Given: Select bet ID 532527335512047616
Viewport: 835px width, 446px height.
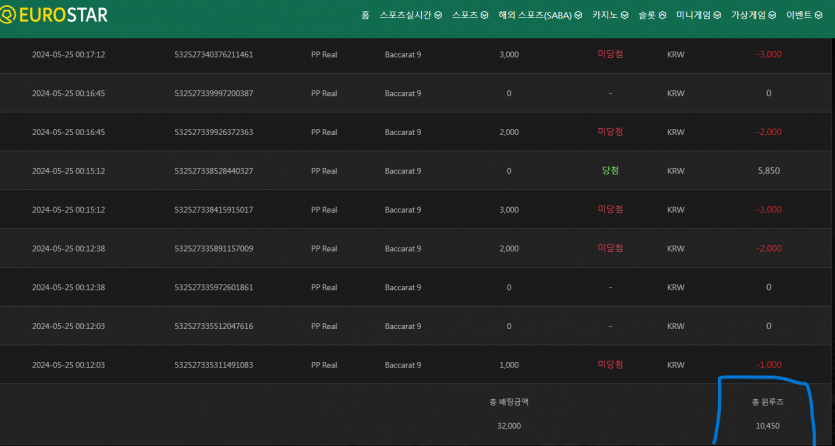Looking at the screenshot, I should [214, 326].
